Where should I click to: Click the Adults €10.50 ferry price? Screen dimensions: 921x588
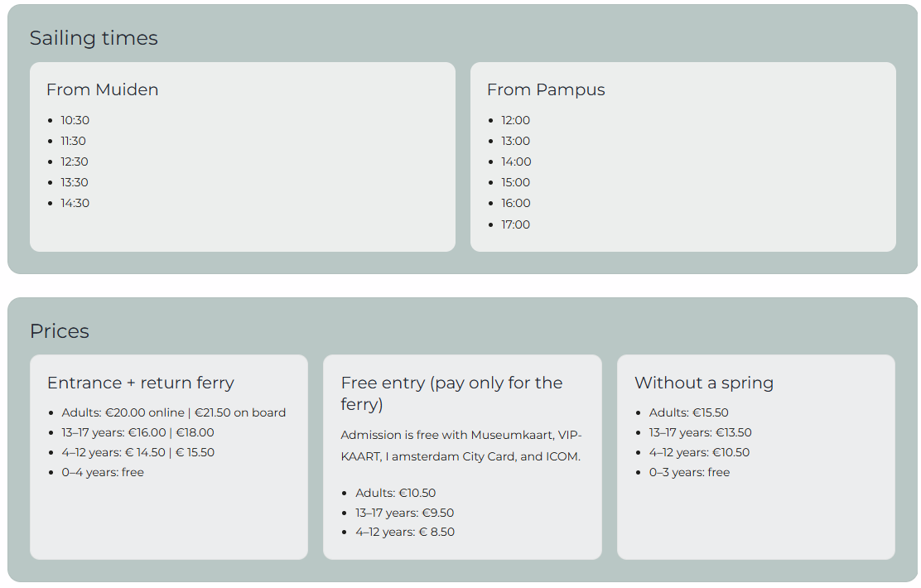395,493
